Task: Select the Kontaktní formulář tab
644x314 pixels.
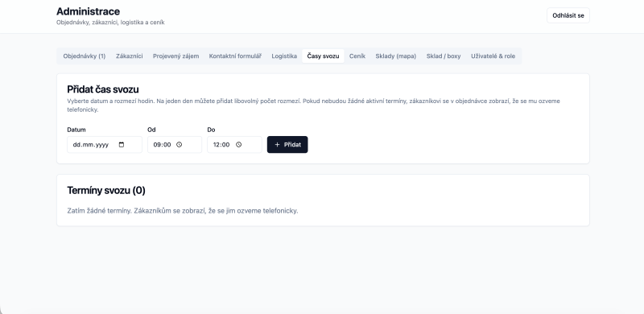Action: coord(235,56)
